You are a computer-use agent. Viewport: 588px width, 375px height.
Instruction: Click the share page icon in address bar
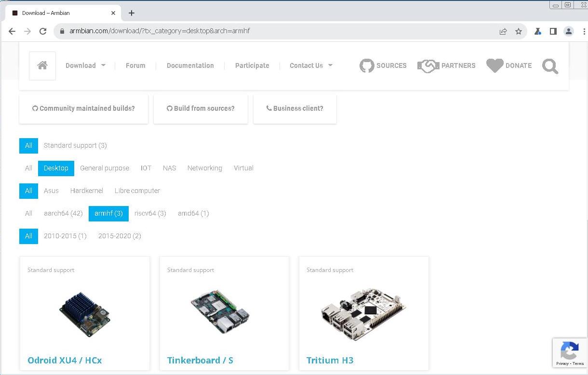(503, 31)
